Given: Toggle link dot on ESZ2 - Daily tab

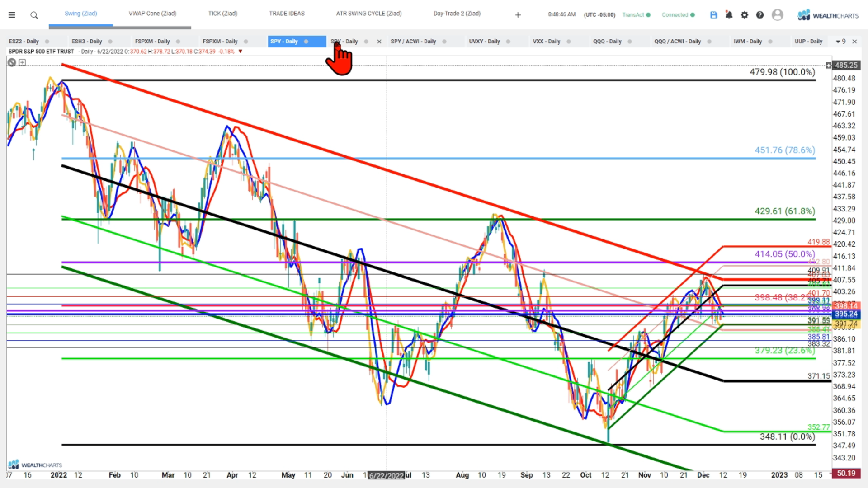Looking at the screenshot, I should [47, 42].
